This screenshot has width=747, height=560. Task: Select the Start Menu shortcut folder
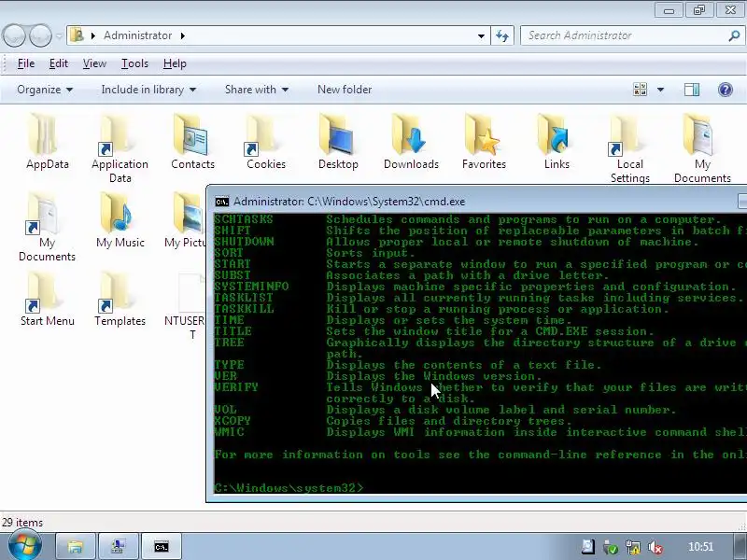(48, 299)
